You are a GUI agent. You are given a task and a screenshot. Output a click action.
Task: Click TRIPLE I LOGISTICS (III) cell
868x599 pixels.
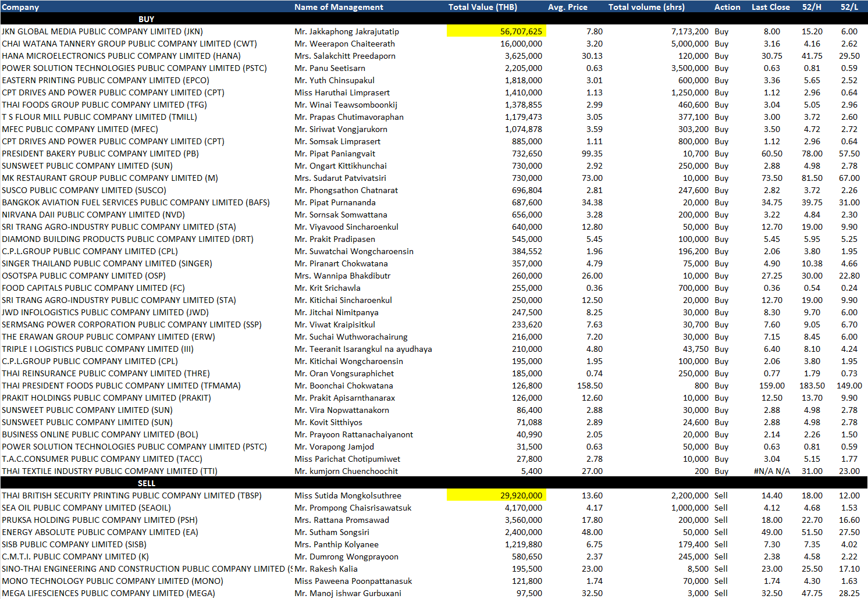coord(98,349)
